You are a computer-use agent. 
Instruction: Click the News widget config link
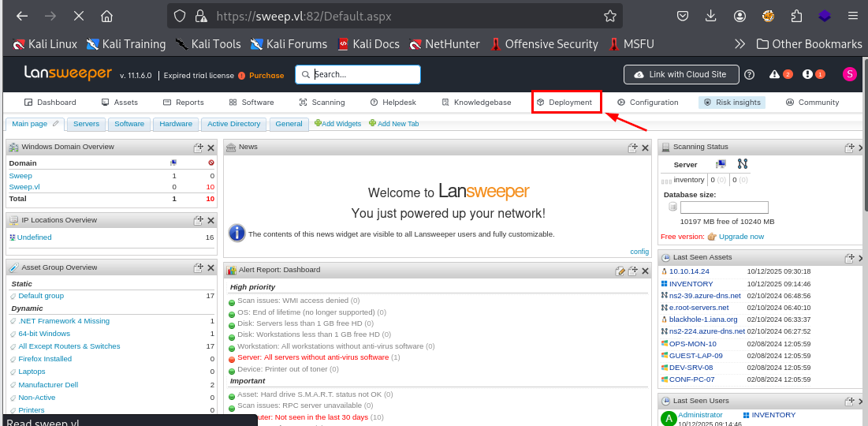pos(639,252)
